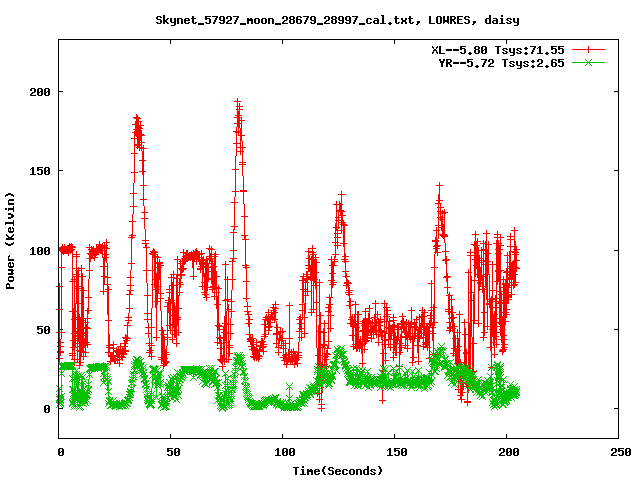This screenshot has height=480, width=640.
Task: Click the 50 tick on the y-axis
Action: point(41,329)
